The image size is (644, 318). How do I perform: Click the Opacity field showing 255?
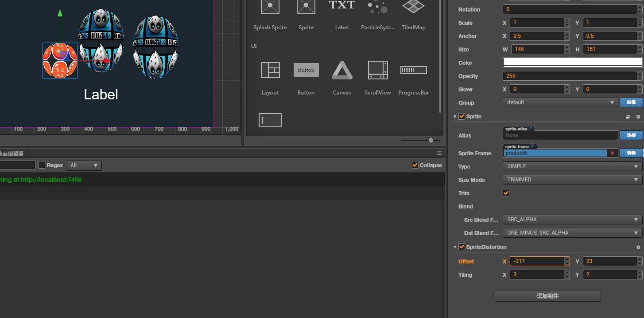572,76
